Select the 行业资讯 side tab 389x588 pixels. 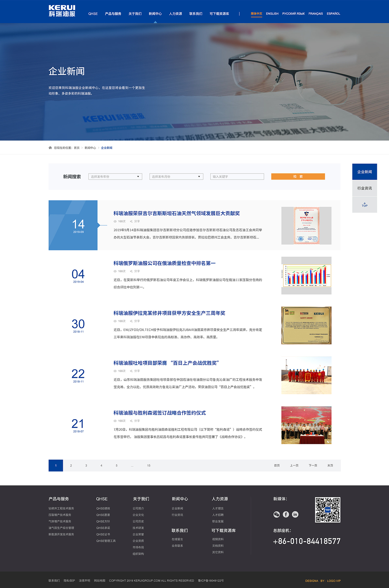coord(365,188)
